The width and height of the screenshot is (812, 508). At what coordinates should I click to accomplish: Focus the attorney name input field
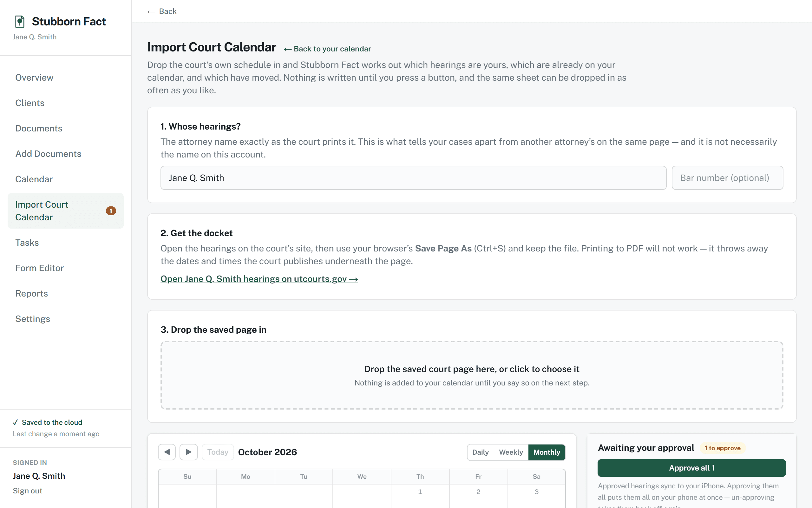[413, 178]
